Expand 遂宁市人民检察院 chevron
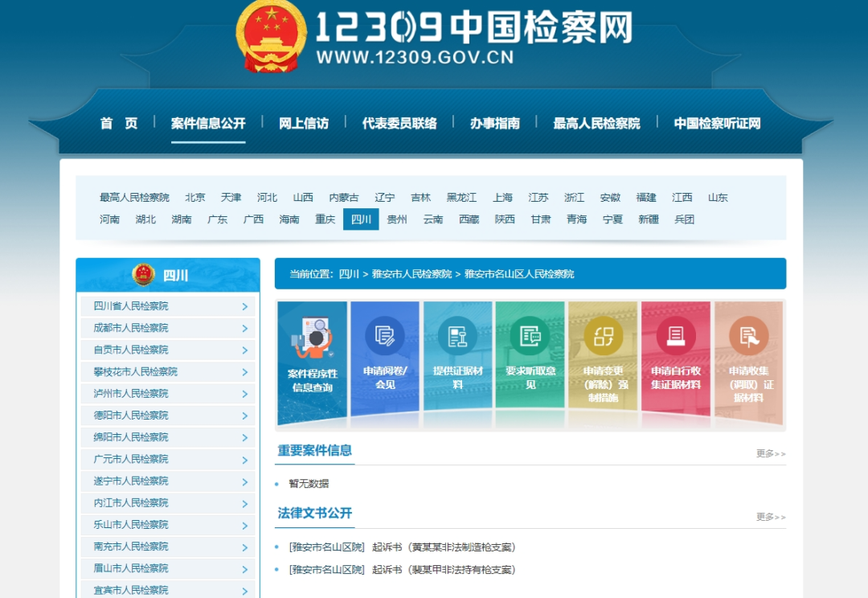The image size is (868, 598). [244, 481]
